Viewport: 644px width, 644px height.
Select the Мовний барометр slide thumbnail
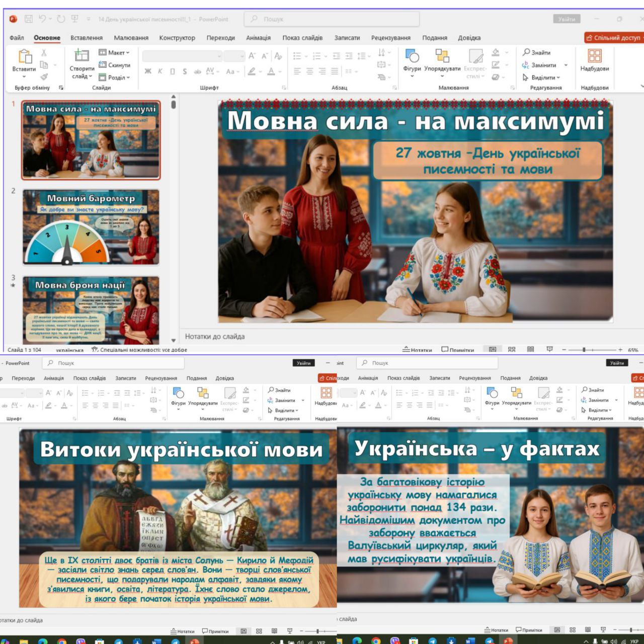[x=91, y=227]
